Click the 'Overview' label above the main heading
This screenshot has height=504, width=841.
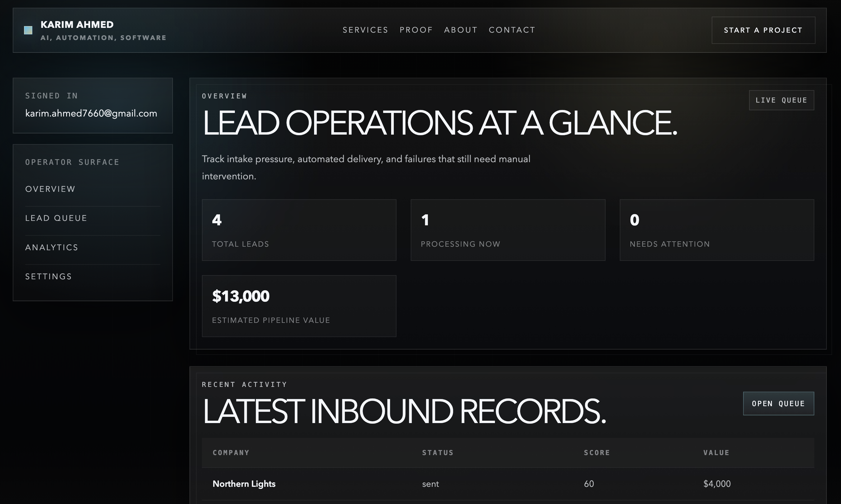click(x=224, y=96)
